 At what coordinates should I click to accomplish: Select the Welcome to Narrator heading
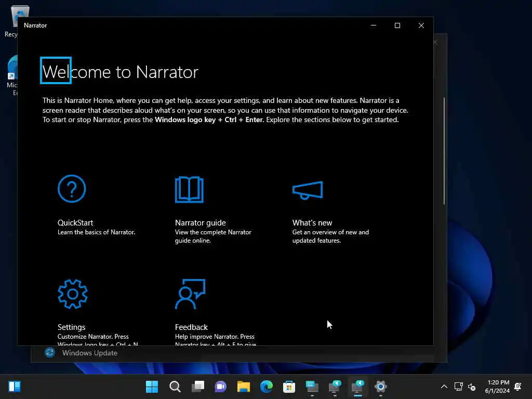[120, 72]
